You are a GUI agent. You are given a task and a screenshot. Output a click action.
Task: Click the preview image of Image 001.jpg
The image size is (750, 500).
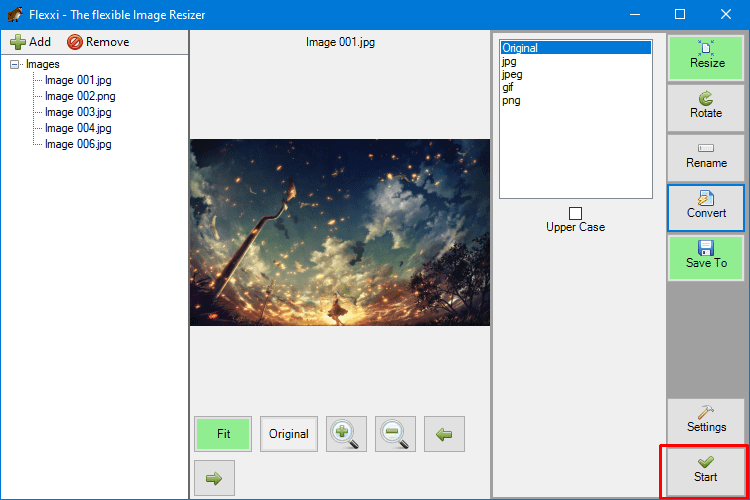[x=340, y=233]
